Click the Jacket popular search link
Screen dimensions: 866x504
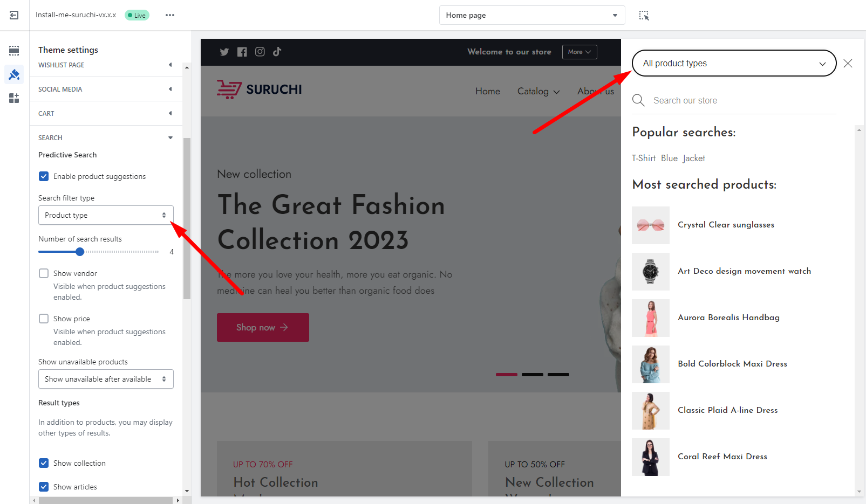coord(694,158)
